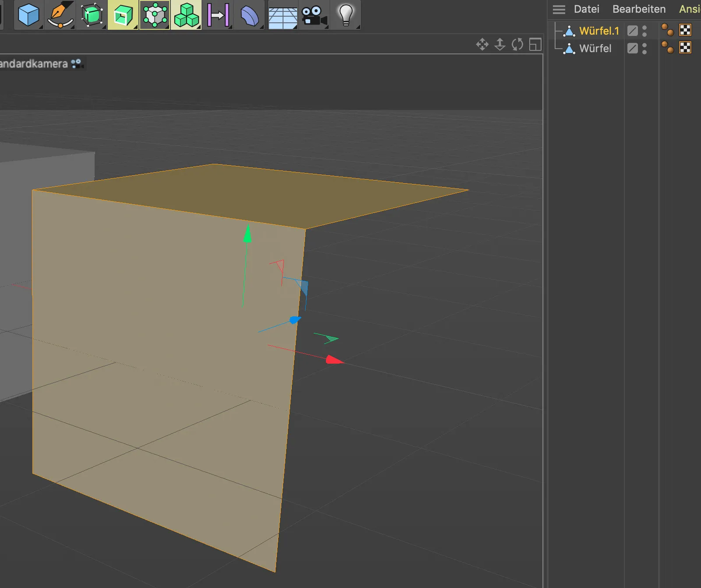The height and width of the screenshot is (588, 701).
Task: Select the Cube primitive tool
Action: point(28,14)
